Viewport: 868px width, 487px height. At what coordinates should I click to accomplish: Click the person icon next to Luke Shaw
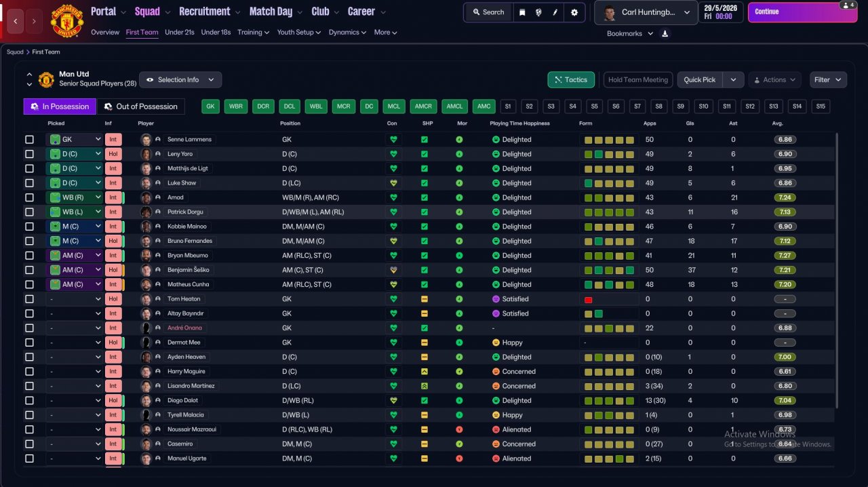[158, 183]
